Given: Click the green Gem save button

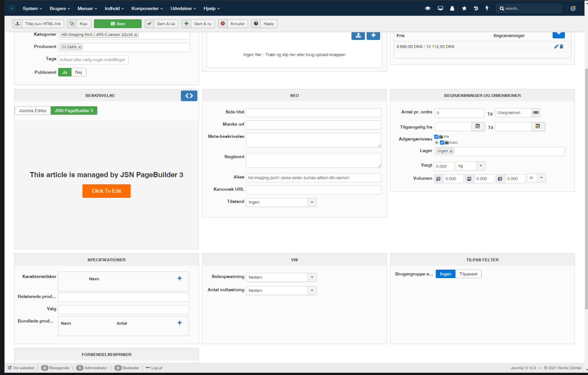Looking at the screenshot, I should pyautogui.click(x=118, y=24).
